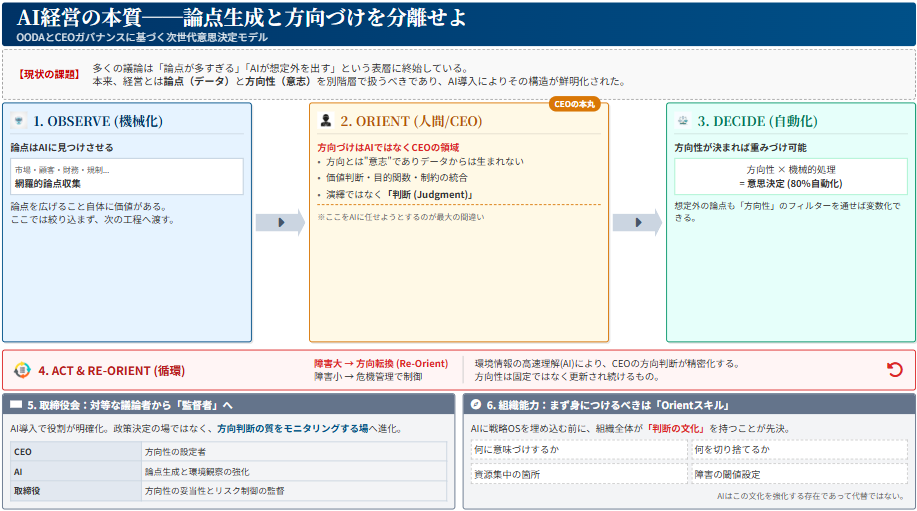Click the red circular refresh arrow icon
This screenshot has height=511, width=917.
(894, 370)
